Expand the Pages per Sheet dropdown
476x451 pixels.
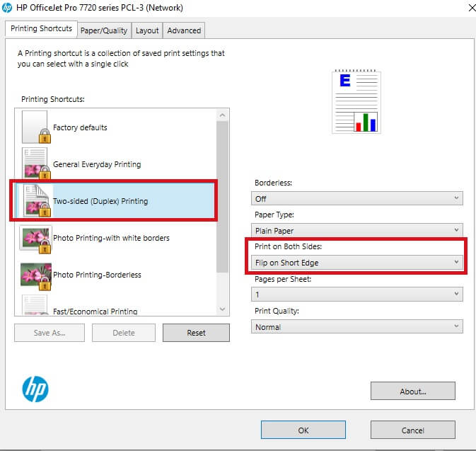(357, 295)
